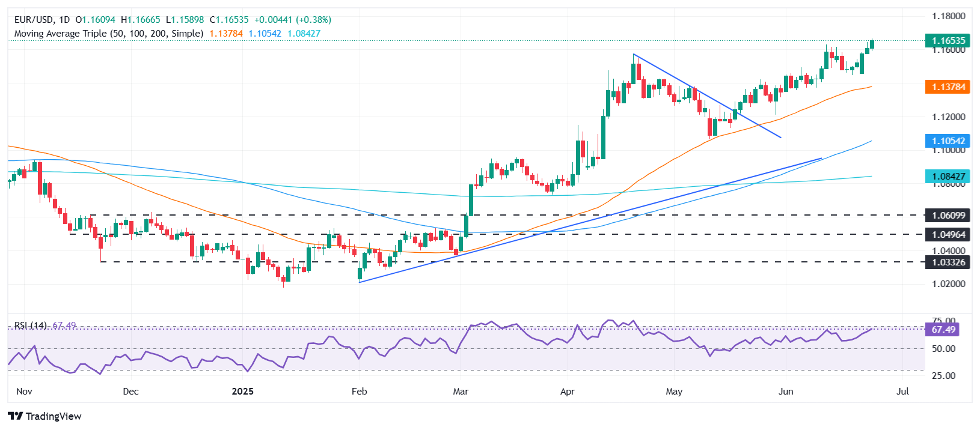Click the Moving Average Triple indicator legend
Screen dimensions: 980x430
click(x=109, y=34)
